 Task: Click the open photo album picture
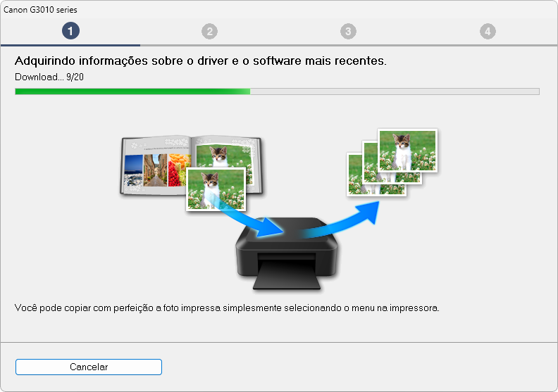coord(192,166)
